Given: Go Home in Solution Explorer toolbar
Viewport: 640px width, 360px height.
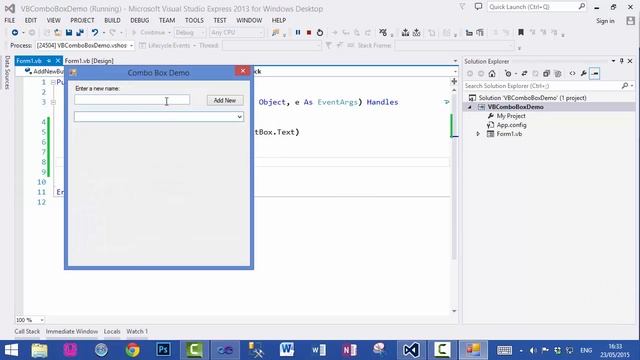Looking at the screenshot, I should (492, 73).
